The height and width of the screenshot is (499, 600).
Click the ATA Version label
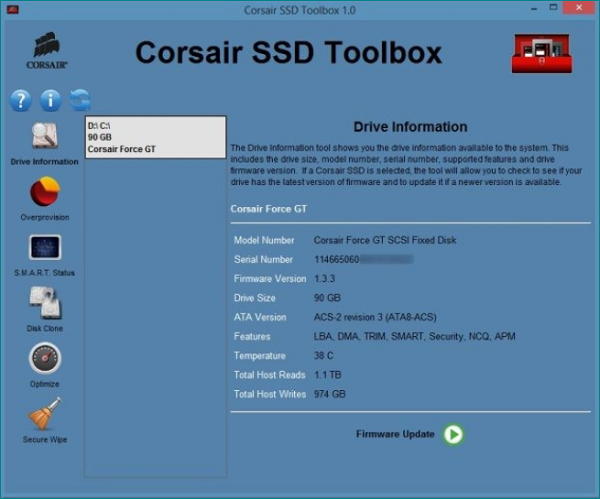[260, 317]
